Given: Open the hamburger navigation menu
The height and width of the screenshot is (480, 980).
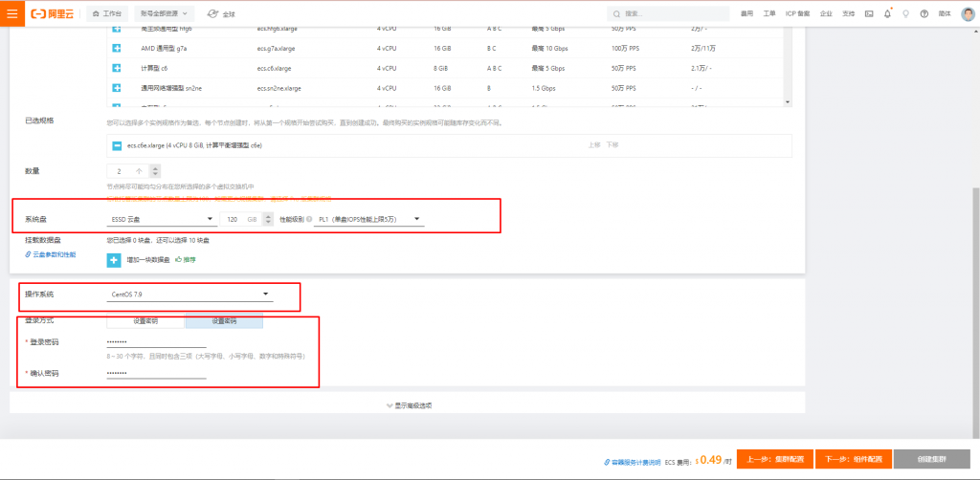Looking at the screenshot, I should [11, 13].
